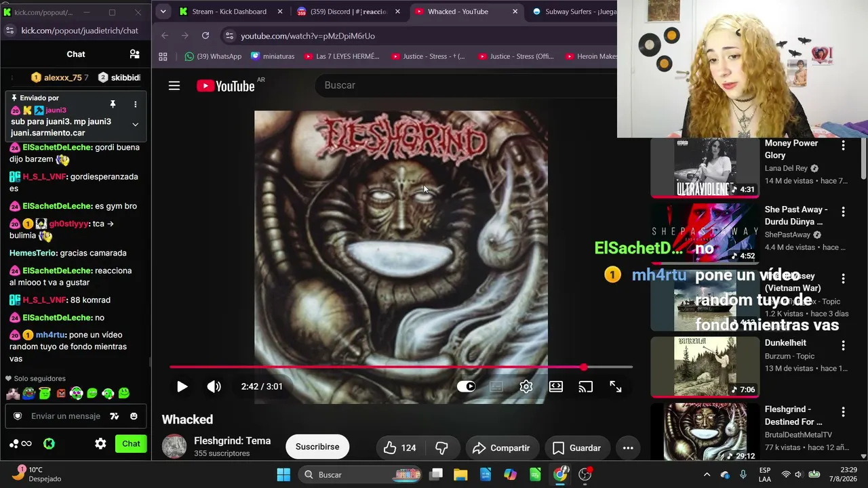Viewport: 868px width, 488px height.
Task: Open Chrome tab search dropdown
Action: tap(163, 12)
